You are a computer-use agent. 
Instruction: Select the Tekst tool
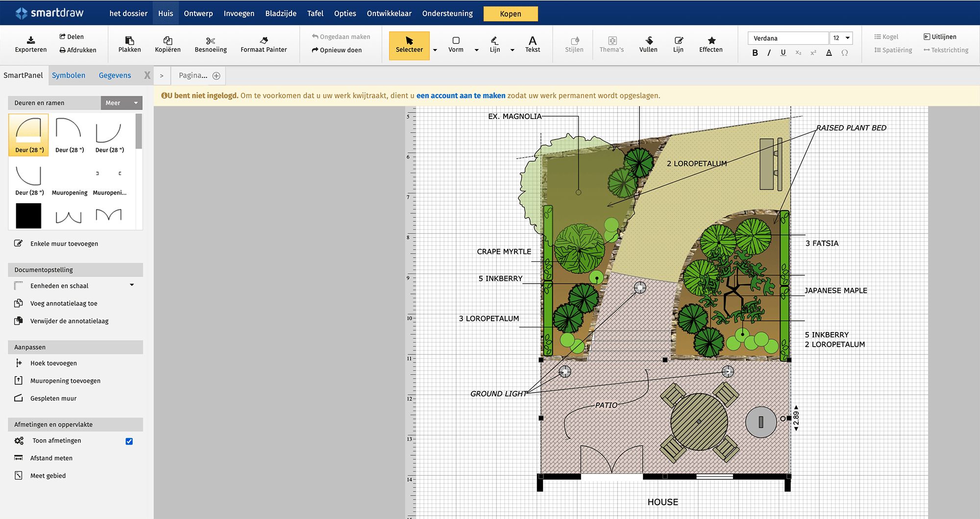click(532, 43)
